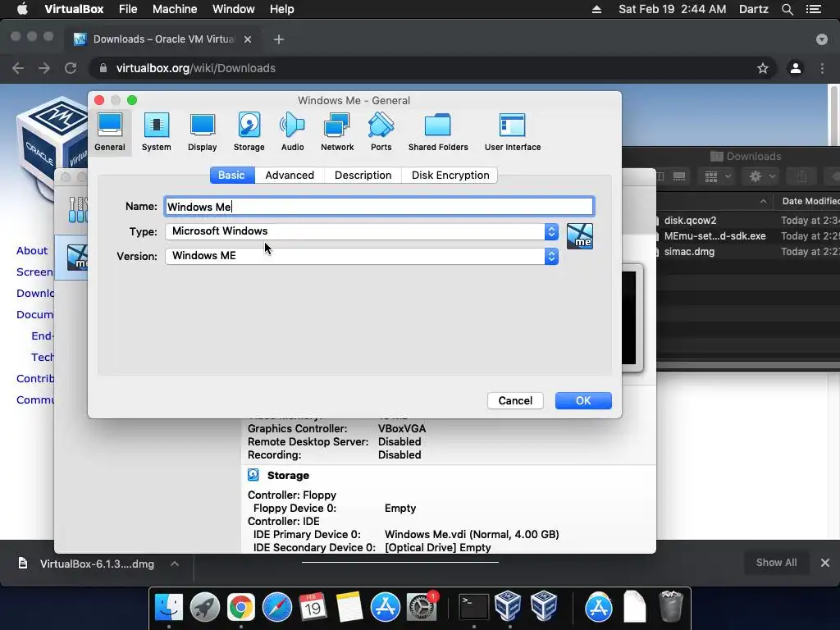The height and width of the screenshot is (630, 840).
Task: Switch to the Advanced tab
Action: coord(290,176)
